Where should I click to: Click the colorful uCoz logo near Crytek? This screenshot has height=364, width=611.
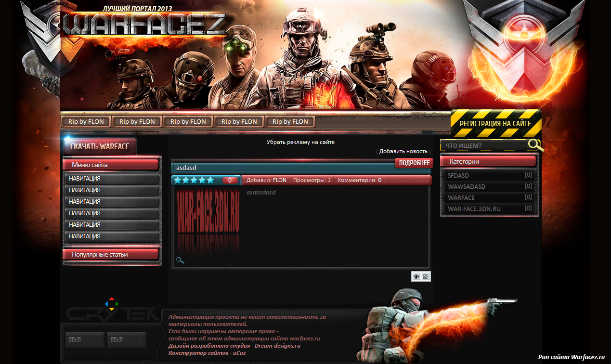(x=112, y=303)
